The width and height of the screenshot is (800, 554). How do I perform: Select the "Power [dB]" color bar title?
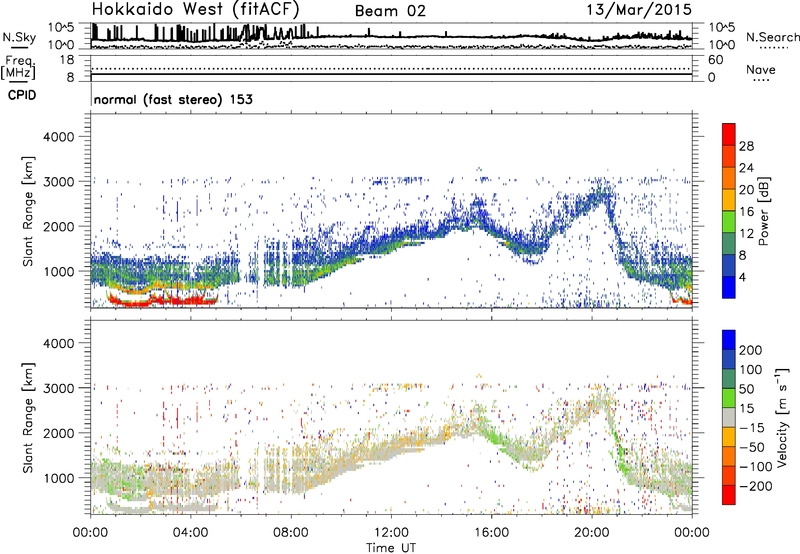[763, 212]
